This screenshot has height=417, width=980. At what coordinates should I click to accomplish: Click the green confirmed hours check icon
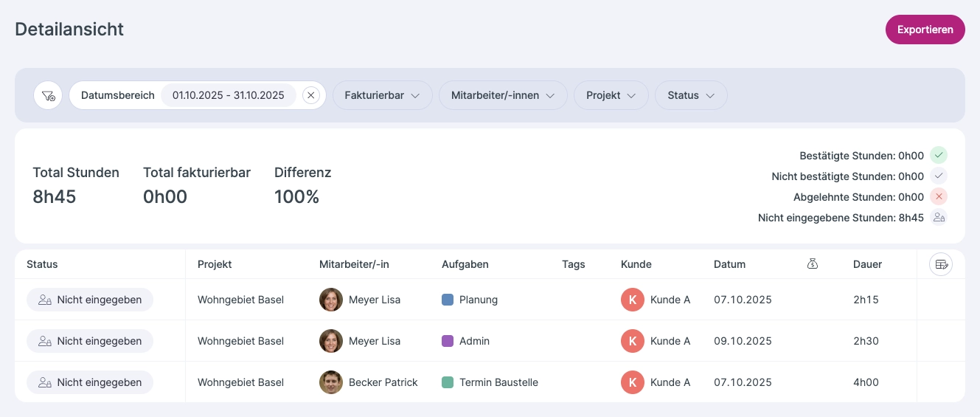click(x=938, y=155)
